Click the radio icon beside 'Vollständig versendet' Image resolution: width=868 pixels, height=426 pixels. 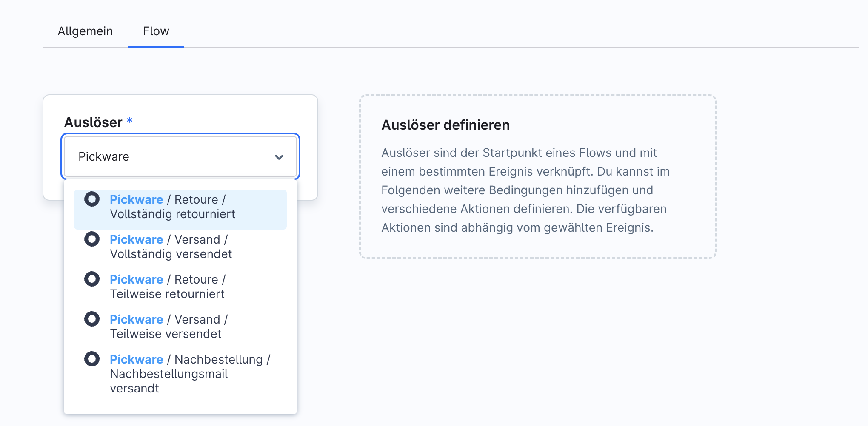[91, 239]
